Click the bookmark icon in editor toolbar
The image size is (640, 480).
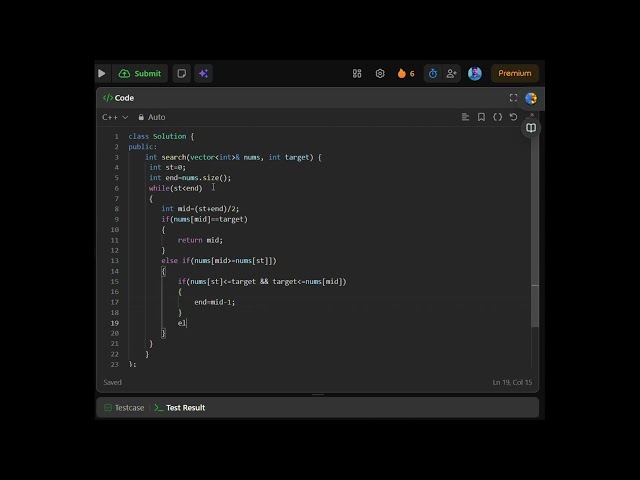481,117
